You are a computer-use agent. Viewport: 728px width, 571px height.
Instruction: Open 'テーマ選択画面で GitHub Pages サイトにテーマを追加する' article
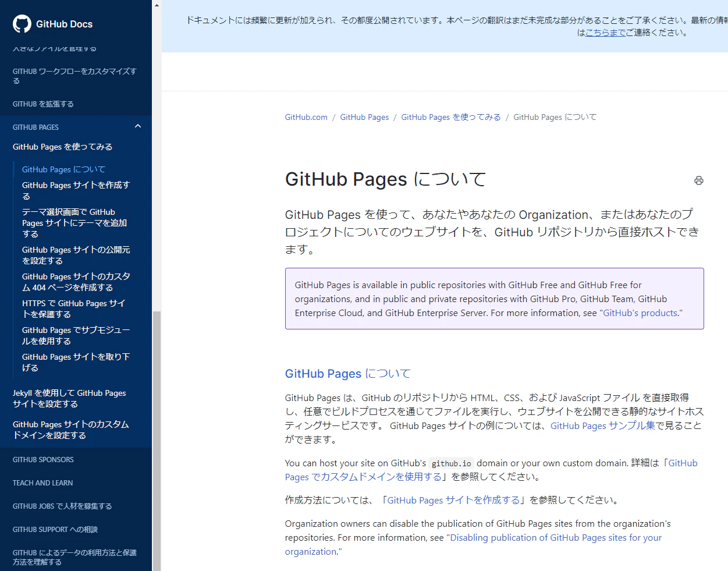click(74, 223)
